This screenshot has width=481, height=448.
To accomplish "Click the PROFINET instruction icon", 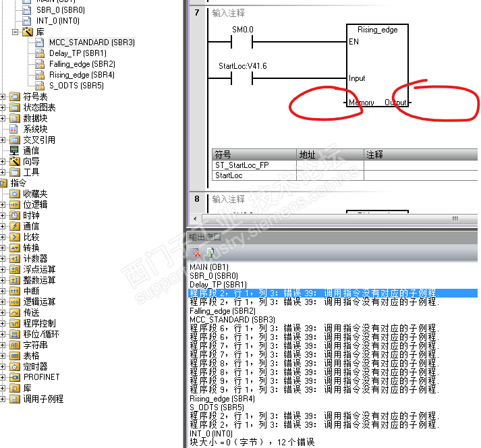I will (14, 377).
